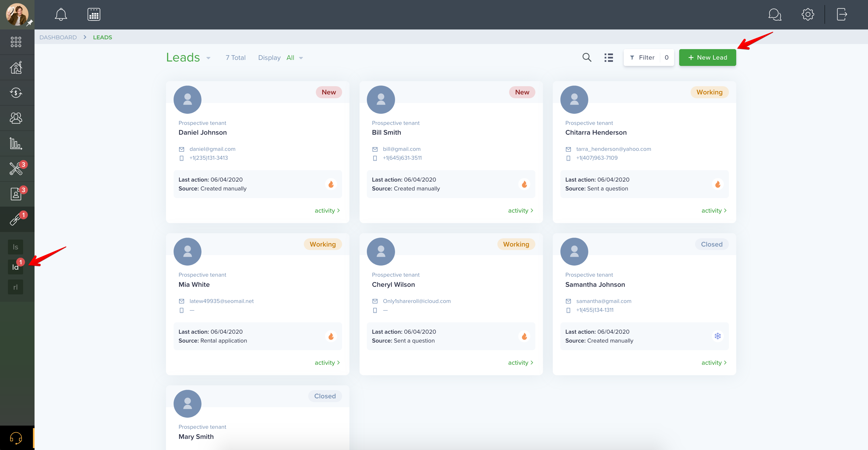Switch to list view icon

point(609,58)
